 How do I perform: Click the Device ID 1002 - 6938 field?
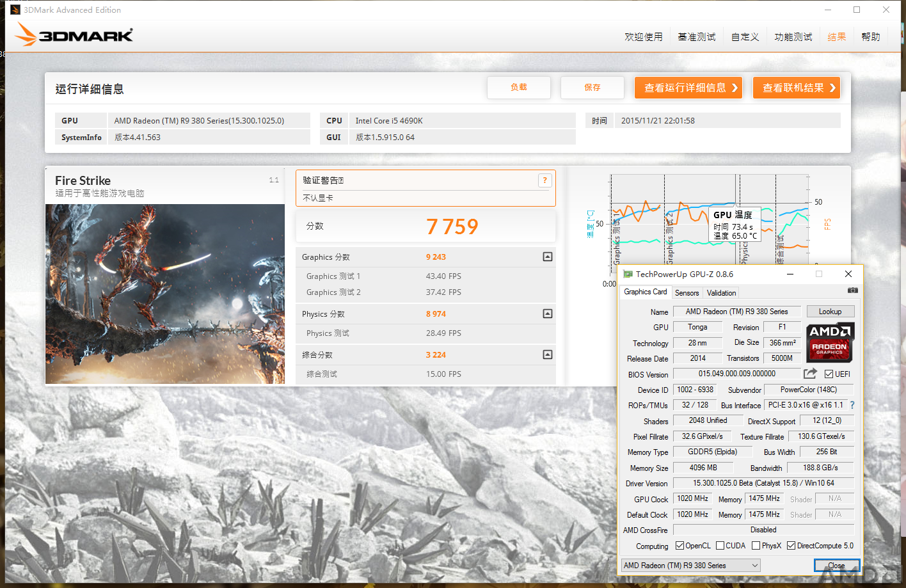coord(695,390)
